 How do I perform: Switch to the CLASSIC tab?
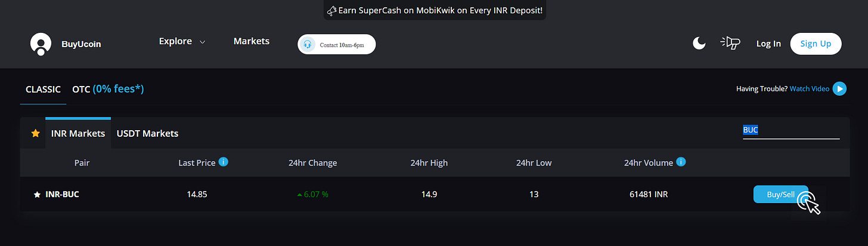pos(43,89)
